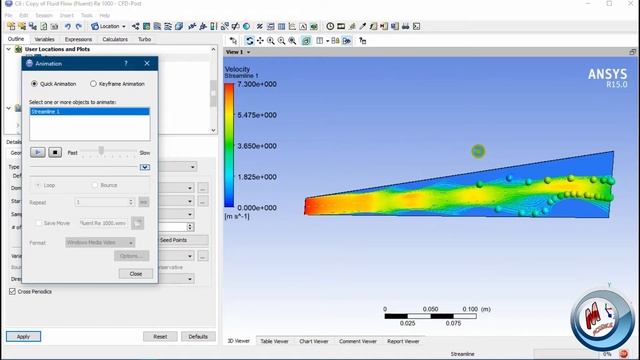Collapse the animation options using the blue chevron

(145, 167)
